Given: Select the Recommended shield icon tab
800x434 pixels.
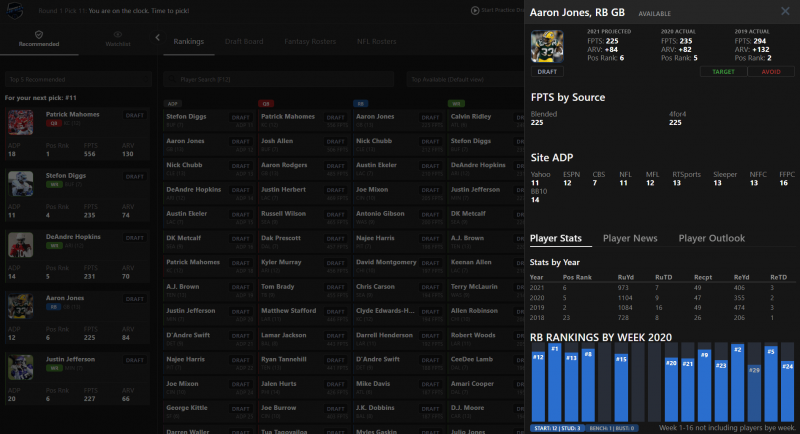Looking at the screenshot, I should [x=39, y=38].
